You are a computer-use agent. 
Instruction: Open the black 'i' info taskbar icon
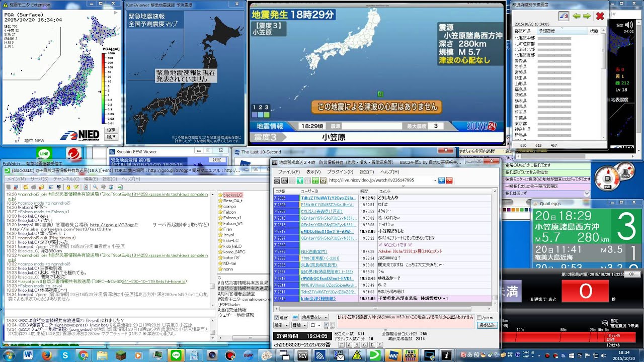click(446, 355)
